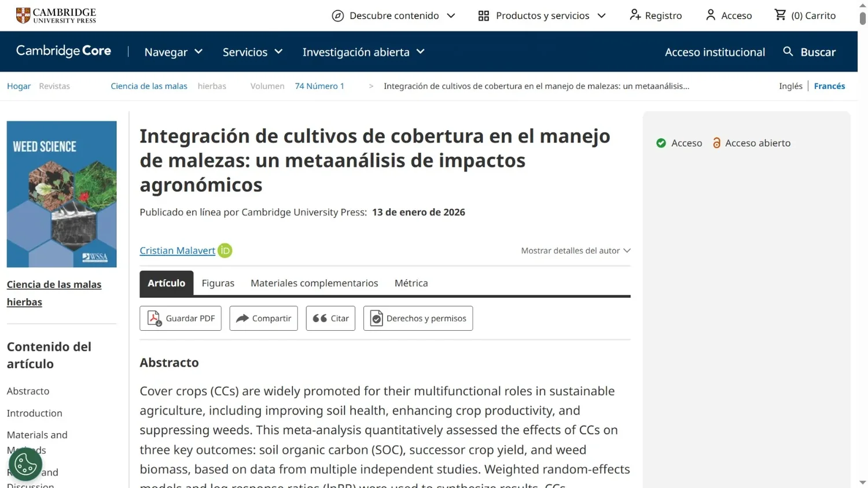Click the Revistas breadcrumb text
Image resolution: width=868 pixels, height=488 pixels.
[54, 86]
